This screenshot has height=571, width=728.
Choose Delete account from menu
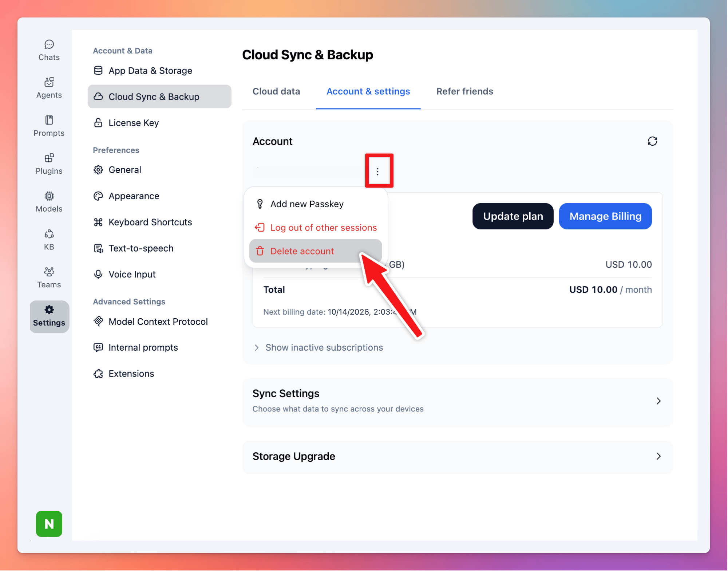coord(316,251)
